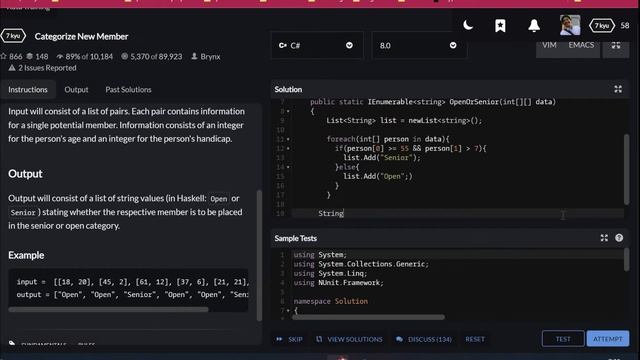
Task: Open Discuss (134) comments
Action: pos(424,339)
